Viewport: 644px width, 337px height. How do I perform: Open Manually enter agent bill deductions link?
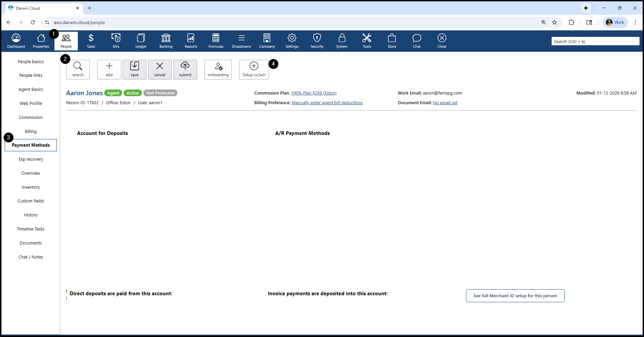[327, 103]
